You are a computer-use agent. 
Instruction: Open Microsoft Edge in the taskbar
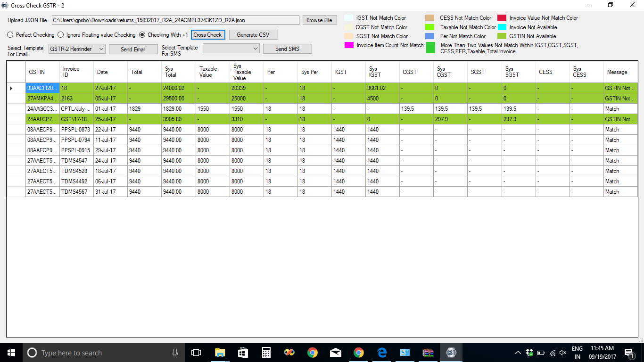[382, 353]
